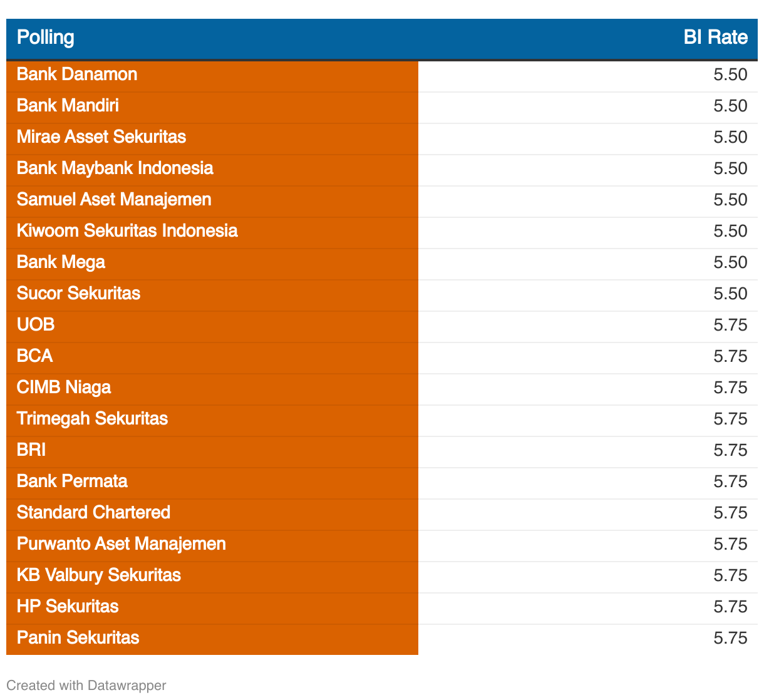Click the BI Rate column header
The height and width of the screenshot is (700, 764).
[x=715, y=38]
